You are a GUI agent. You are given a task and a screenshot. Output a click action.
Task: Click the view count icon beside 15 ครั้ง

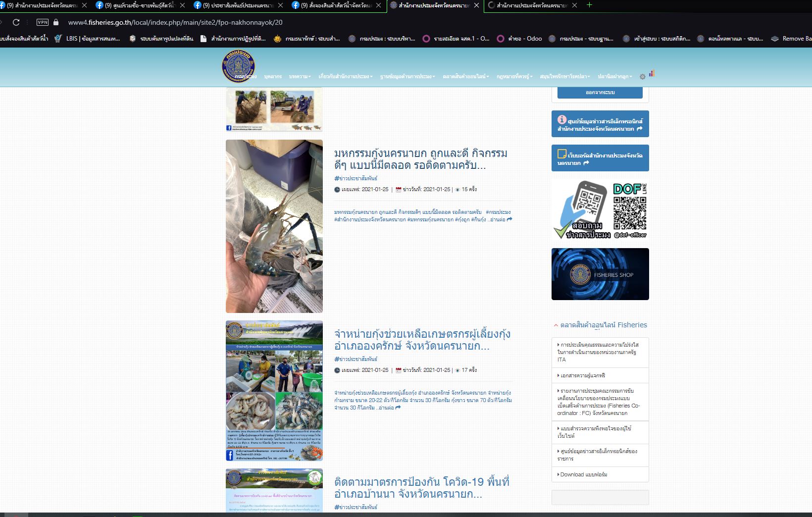click(x=457, y=189)
